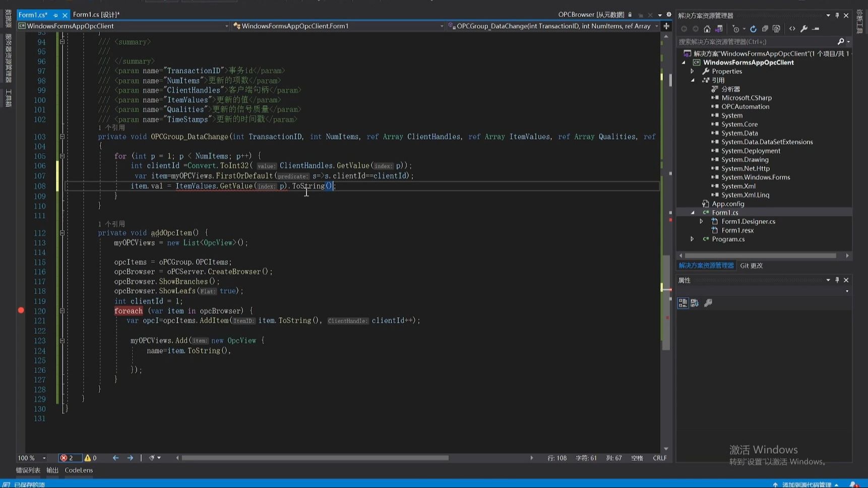The width and height of the screenshot is (868, 488).
Task: Collapse the 引用 references node
Action: pos(693,80)
